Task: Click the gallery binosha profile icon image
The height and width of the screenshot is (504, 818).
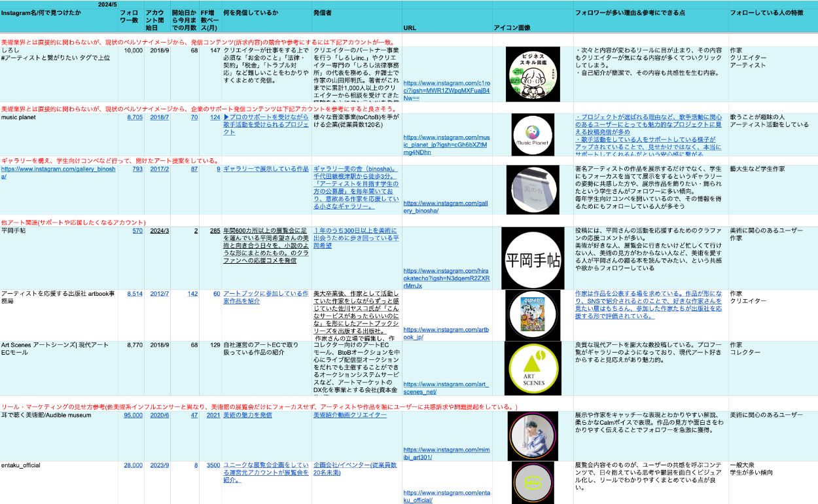Action: [x=533, y=190]
